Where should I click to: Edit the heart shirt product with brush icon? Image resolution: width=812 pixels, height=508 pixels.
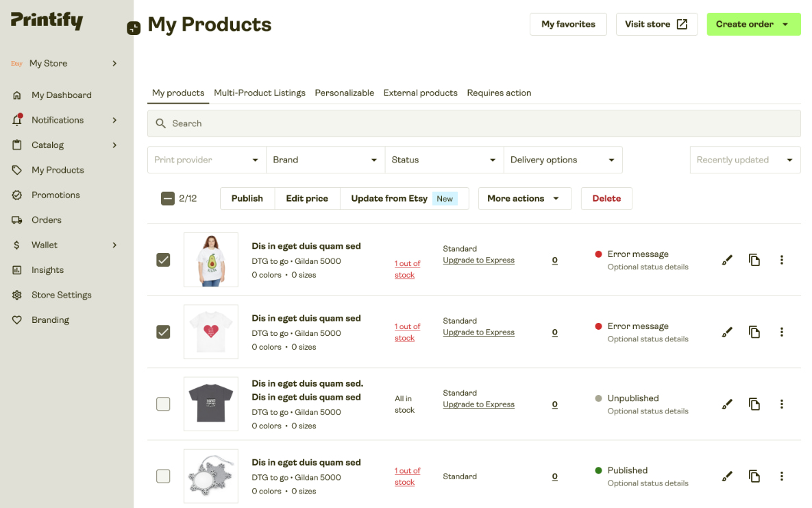(x=727, y=332)
